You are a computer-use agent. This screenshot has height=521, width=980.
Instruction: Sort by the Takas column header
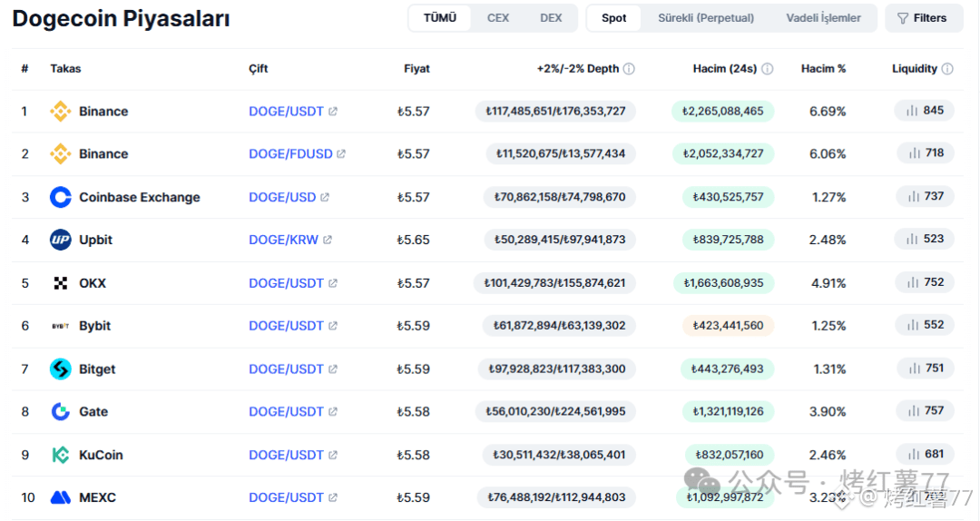coord(65,69)
